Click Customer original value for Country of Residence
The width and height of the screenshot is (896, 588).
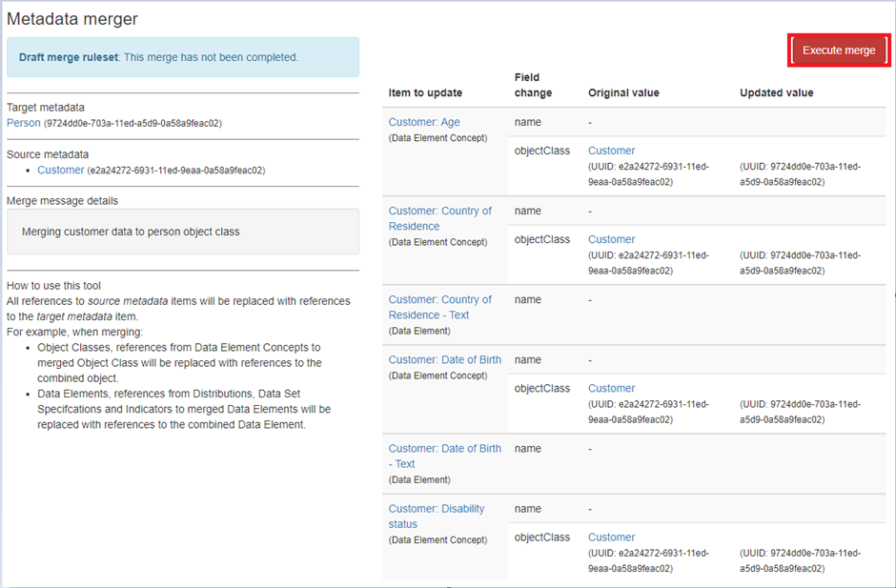(x=611, y=239)
